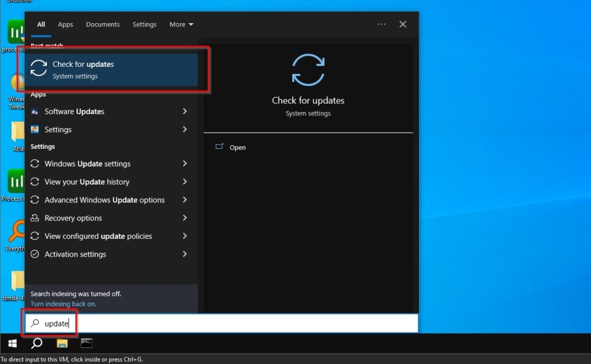
Task: Click inside the search input field
Action: click(x=115, y=323)
